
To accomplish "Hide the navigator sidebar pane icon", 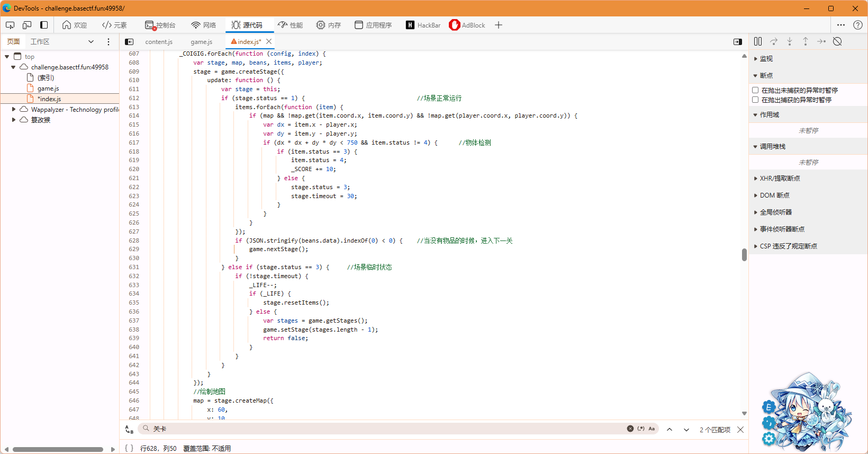I will pyautogui.click(x=129, y=42).
